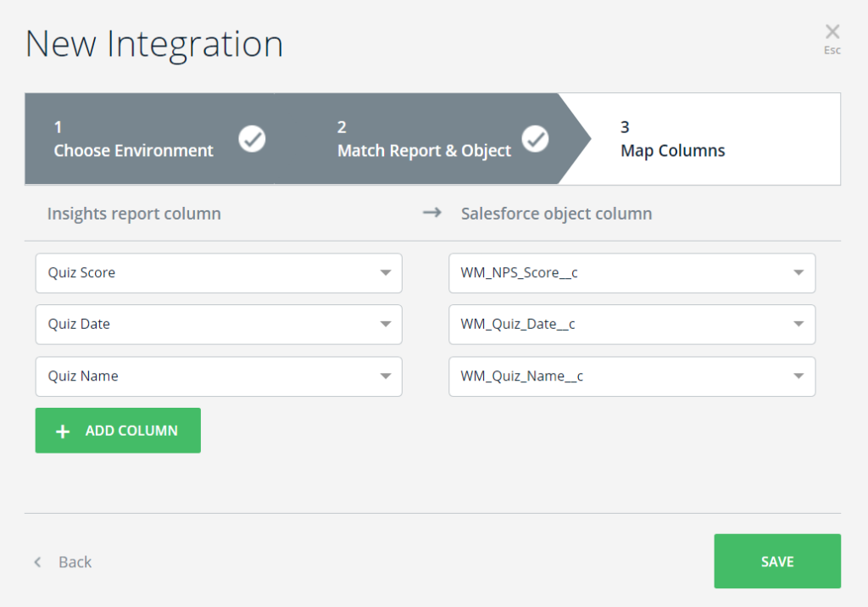Click the Insights report column header
This screenshot has width=868, height=607.
tap(134, 214)
